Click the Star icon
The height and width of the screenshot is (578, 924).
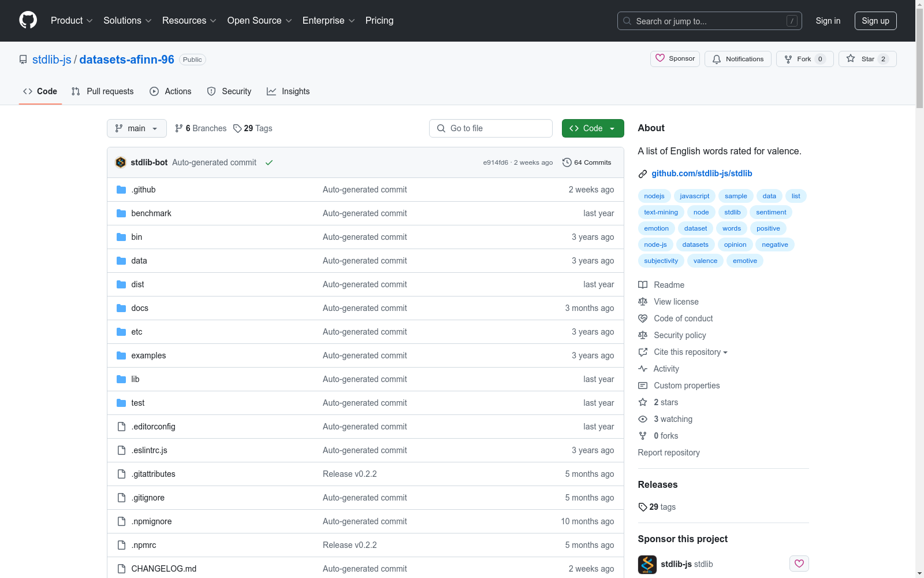851,58
